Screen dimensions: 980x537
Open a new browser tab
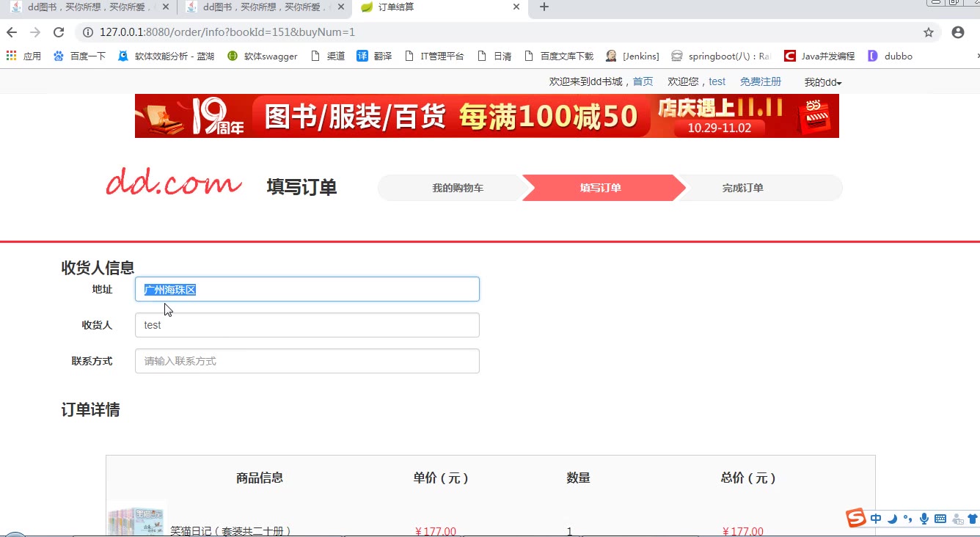[x=544, y=7]
